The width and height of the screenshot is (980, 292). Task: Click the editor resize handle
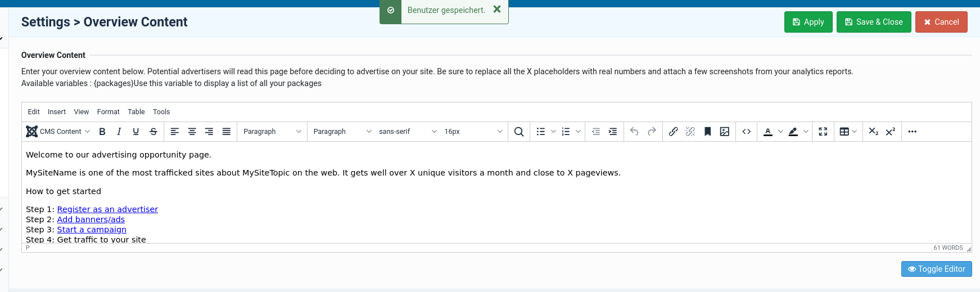968,248
